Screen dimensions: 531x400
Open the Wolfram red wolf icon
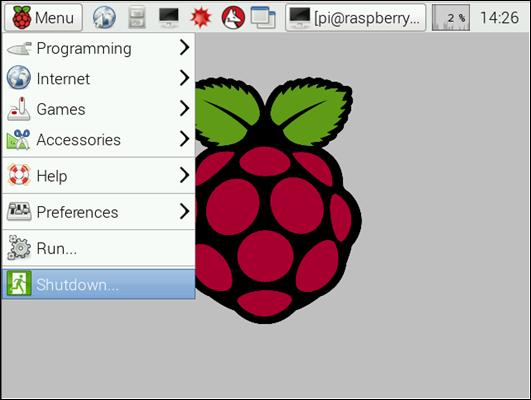(x=233, y=17)
